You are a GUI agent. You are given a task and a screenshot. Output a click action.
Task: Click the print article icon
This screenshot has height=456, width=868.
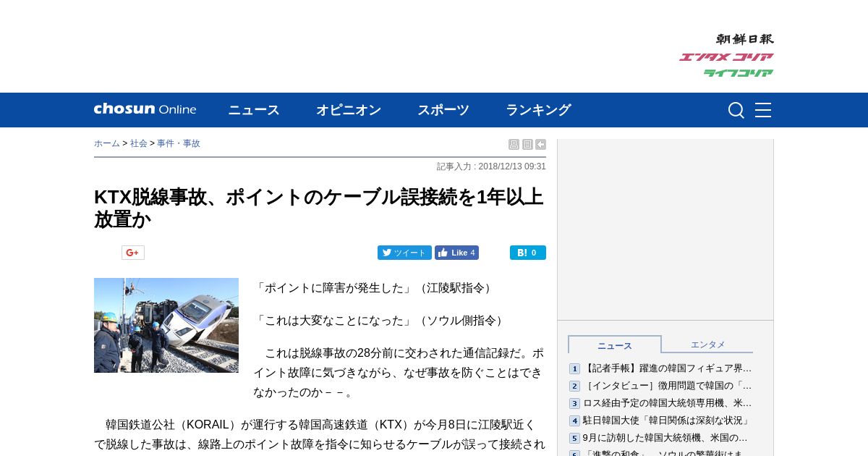[x=514, y=145]
